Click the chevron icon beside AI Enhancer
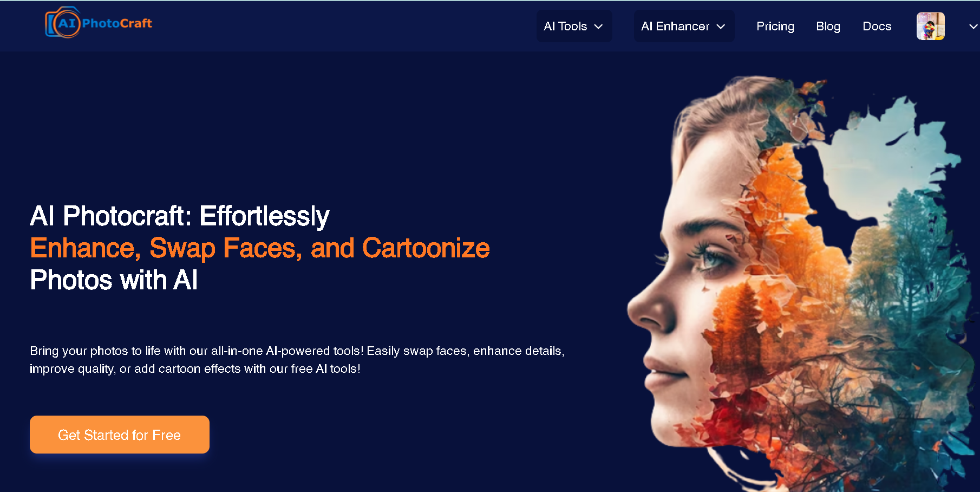 tap(721, 27)
